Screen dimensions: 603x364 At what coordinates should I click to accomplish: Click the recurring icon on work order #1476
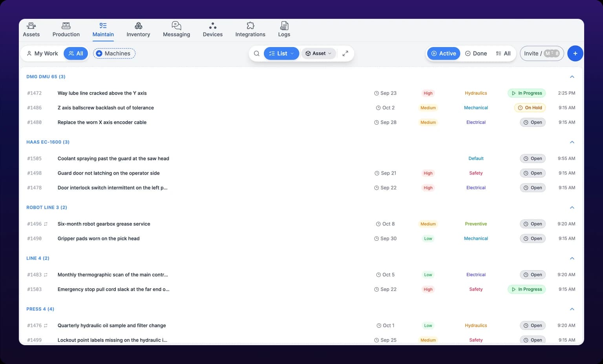tap(46, 326)
